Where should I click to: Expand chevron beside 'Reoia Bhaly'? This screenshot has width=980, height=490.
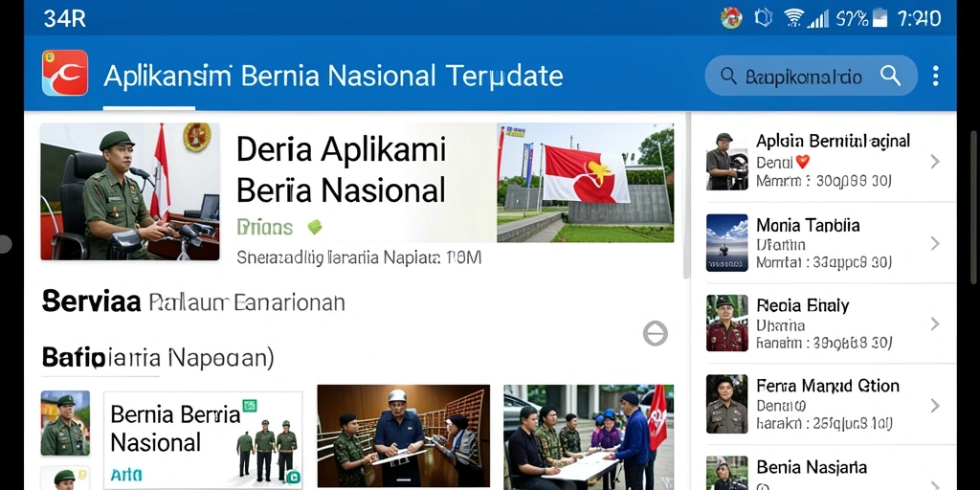click(x=935, y=323)
